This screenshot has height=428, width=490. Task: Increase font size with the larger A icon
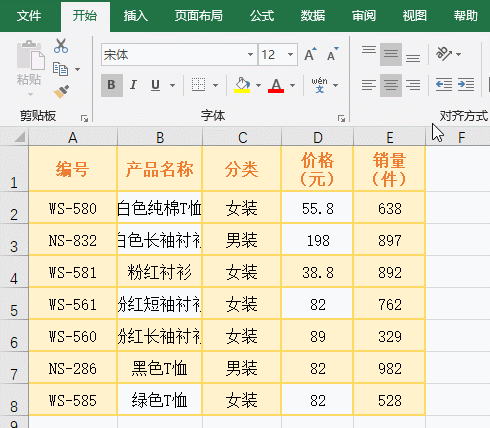[x=310, y=54]
